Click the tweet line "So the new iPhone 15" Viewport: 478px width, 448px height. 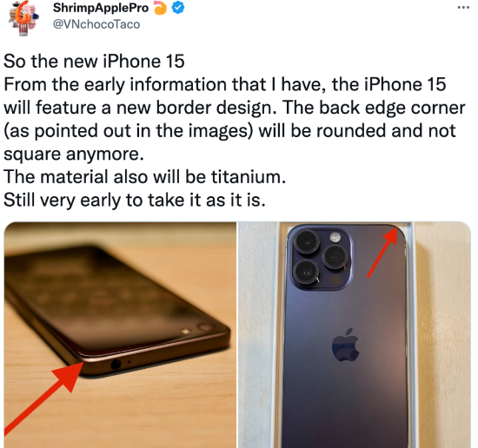tap(94, 61)
